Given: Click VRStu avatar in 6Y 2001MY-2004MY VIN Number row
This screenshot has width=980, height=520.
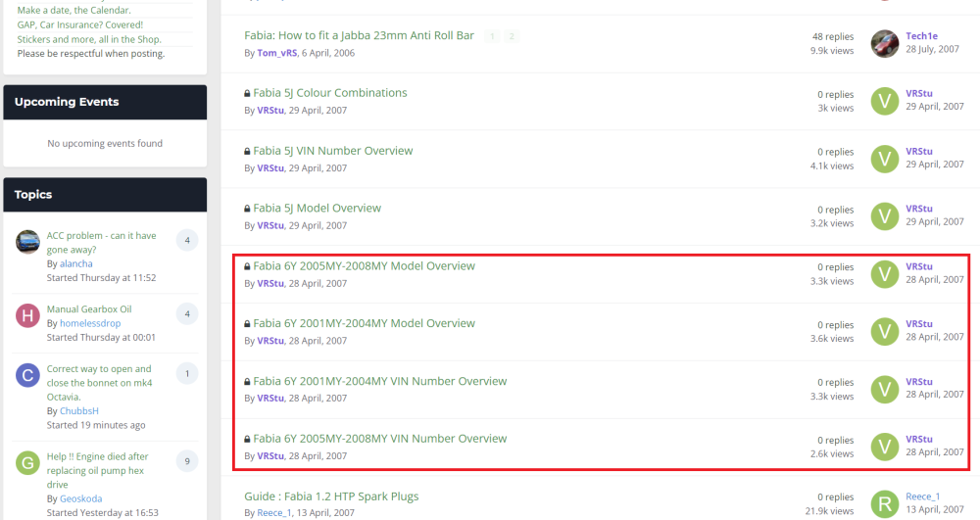Looking at the screenshot, I should pos(884,389).
